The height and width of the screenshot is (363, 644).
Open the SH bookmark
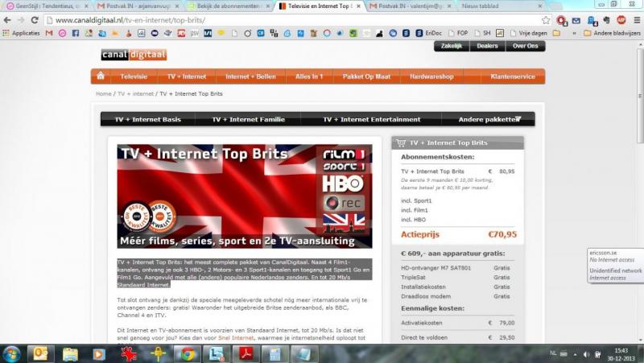(x=483, y=33)
